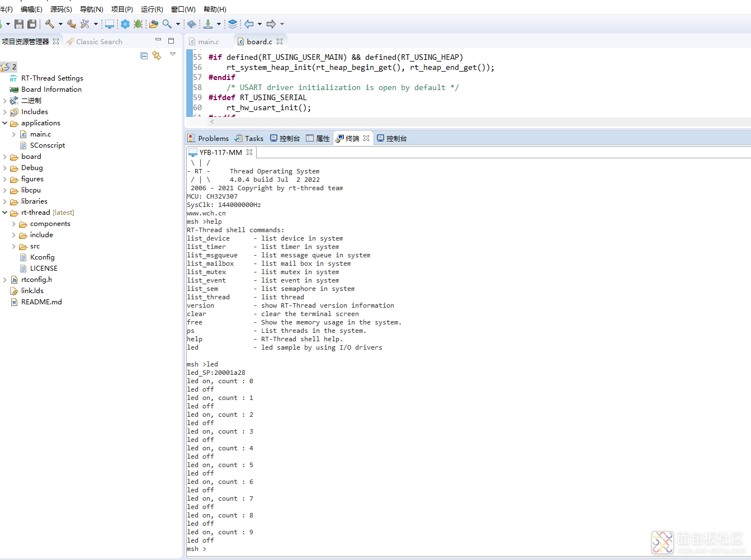751x560 pixels.
Task: Close the 终端 terminal view tab
Action: 366,138
